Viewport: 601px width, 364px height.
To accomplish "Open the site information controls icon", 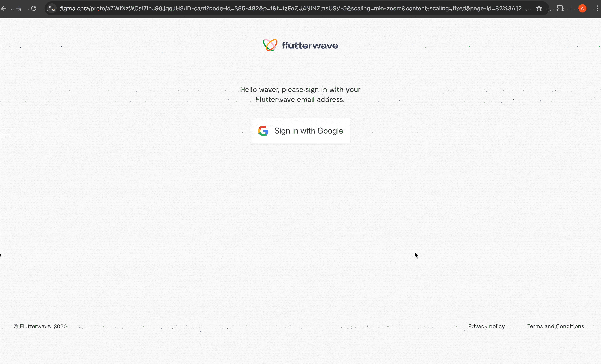I will 51,8.
